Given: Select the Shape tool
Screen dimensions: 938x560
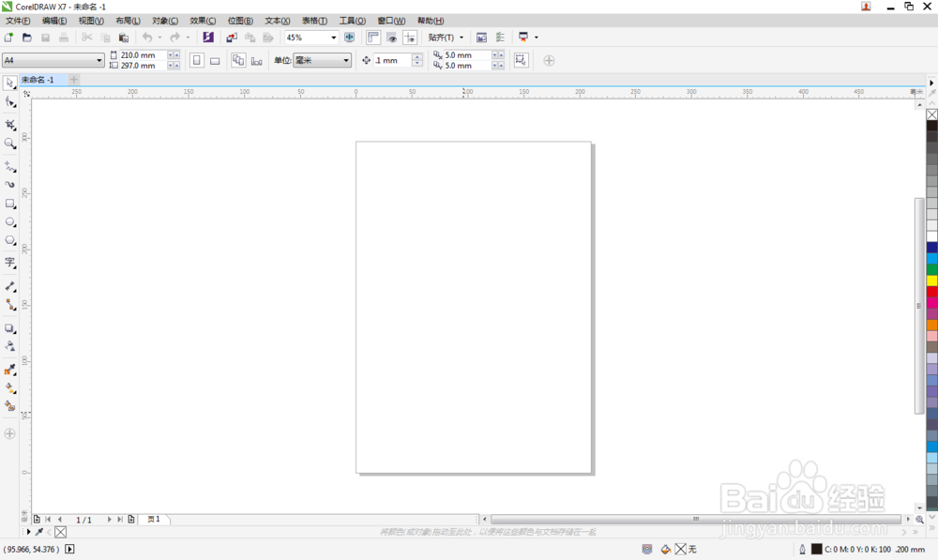Looking at the screenshot, I should (x=10, y=103).
